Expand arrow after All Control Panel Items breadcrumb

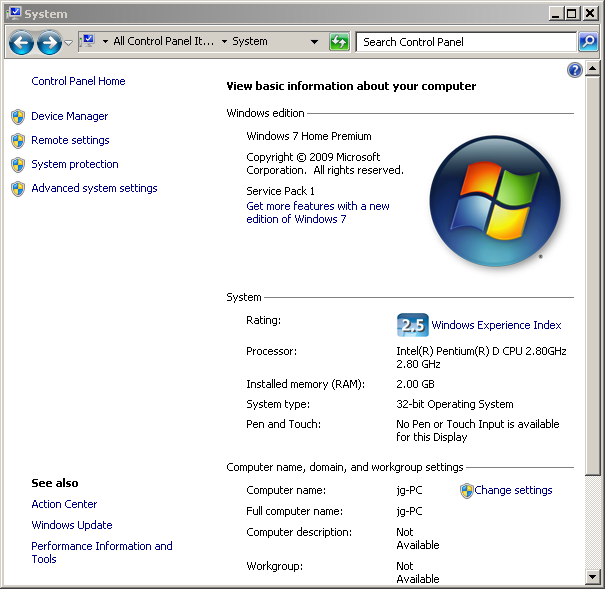tap(224, 42)
